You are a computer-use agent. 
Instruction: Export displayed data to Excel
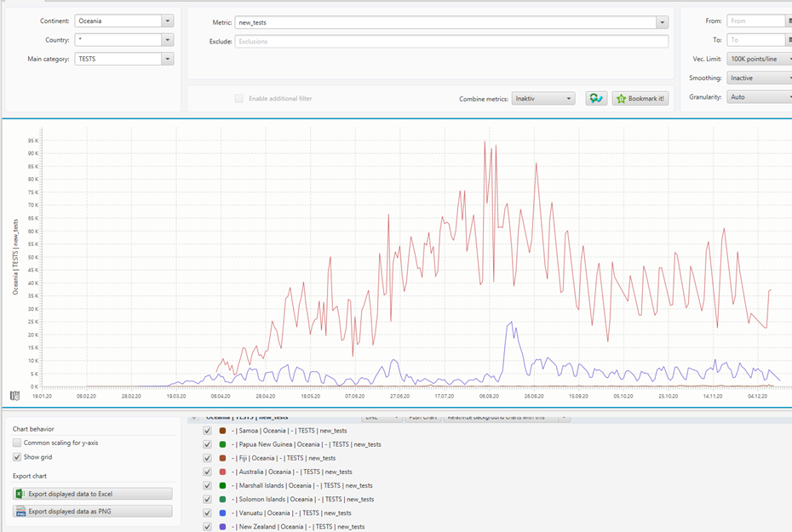(93, 494)
